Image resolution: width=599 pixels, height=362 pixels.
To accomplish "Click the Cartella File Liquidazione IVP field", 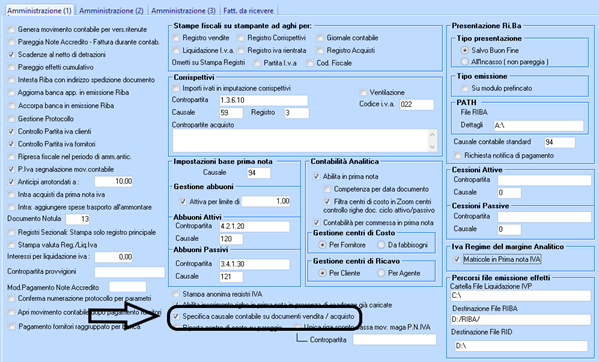I will click(x=521, y=296).
